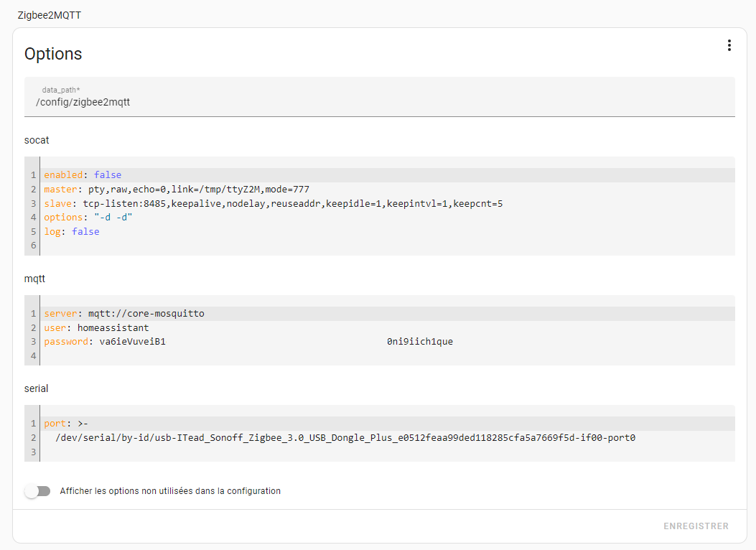The image size is (756, 550).
Task: Open the three-dot options menu
Action: 729,45
